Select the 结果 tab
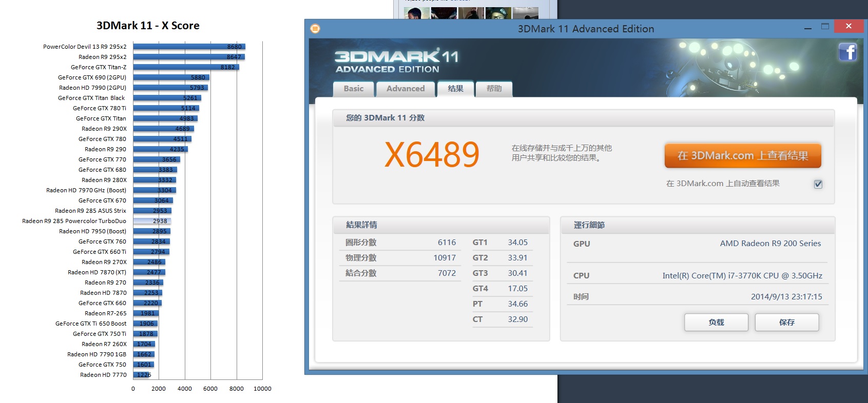The height and width of the screenshot is (403, 868). pos(455,89)
